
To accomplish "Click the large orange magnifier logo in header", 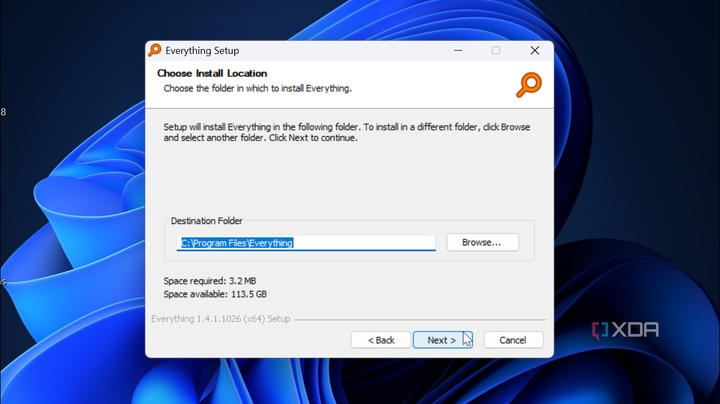I will click(x=529, y=85).
